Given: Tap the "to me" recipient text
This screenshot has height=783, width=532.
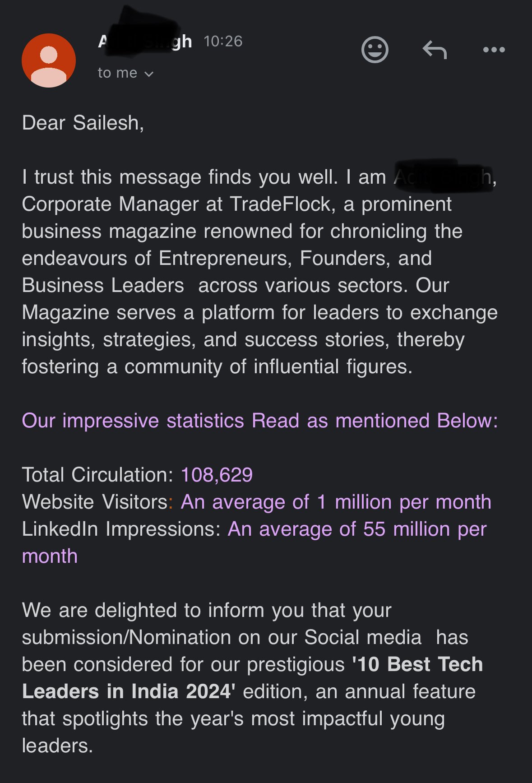Looking at the screenshot, I should coord(117,73).
